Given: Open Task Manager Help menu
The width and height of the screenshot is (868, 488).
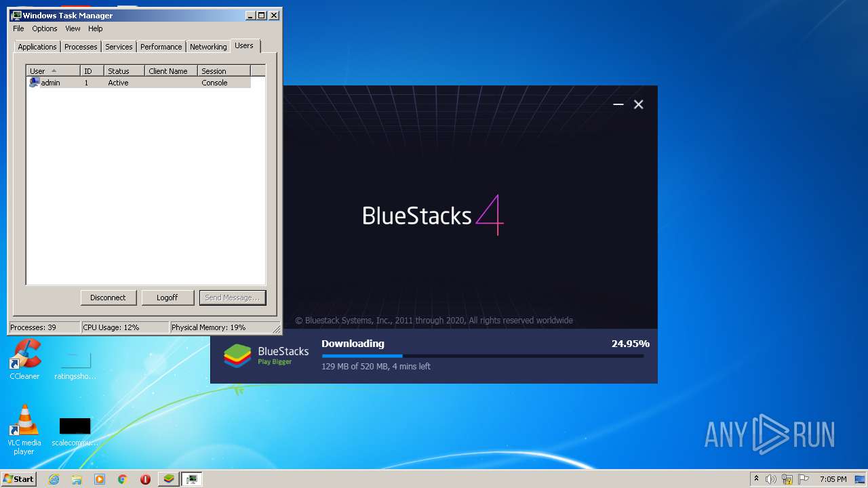Looking at the screenshot, I should click(x=96, y=28).
